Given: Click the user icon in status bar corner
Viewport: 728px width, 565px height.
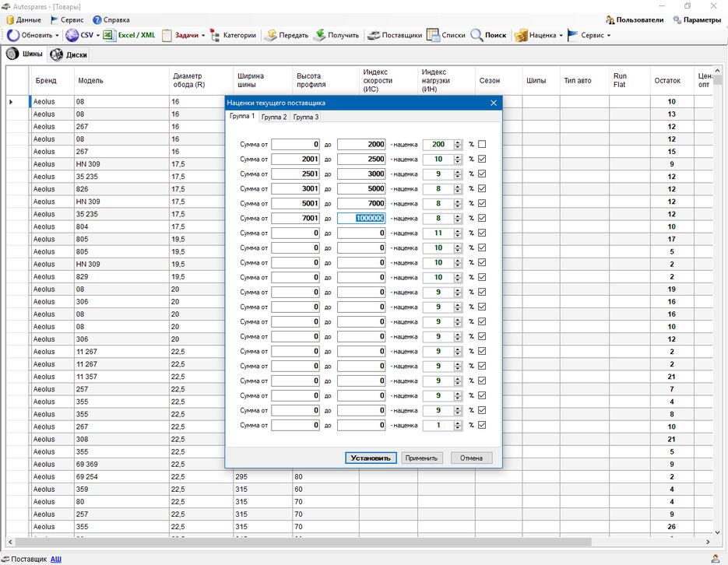Looking at the screenshot, I should pyautogui.click(x=716, y=559).
